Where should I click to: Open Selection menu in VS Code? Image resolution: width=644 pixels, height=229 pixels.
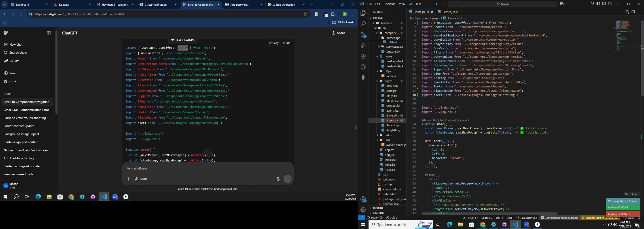coord(390,4)
